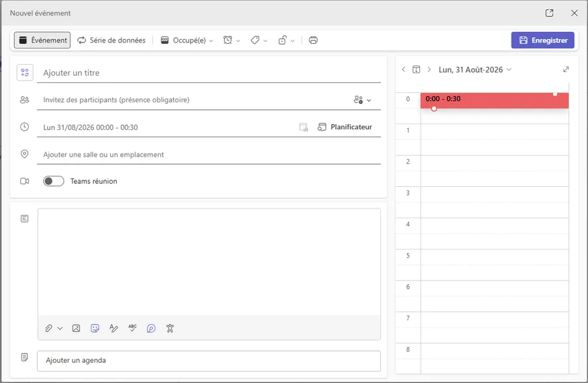Insert a picture using the image icon
Screen dimensions: 588x383
pyautogui.click(x=76, y=328)
